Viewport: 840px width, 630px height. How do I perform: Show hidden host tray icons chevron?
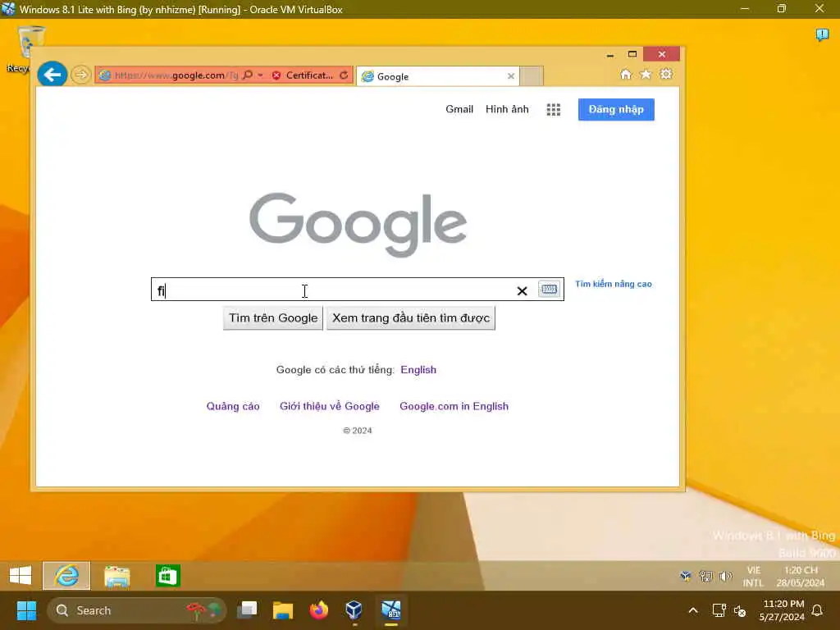click(692, 610)
